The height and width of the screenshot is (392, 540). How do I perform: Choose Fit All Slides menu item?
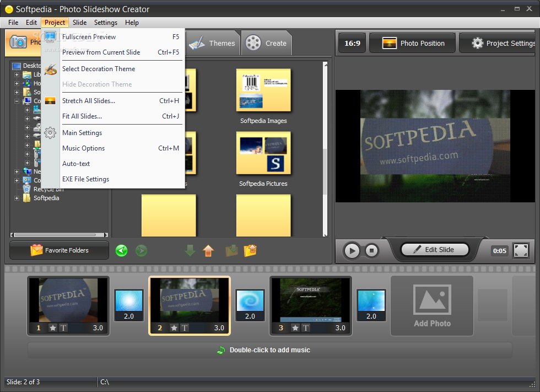point(113,116)
